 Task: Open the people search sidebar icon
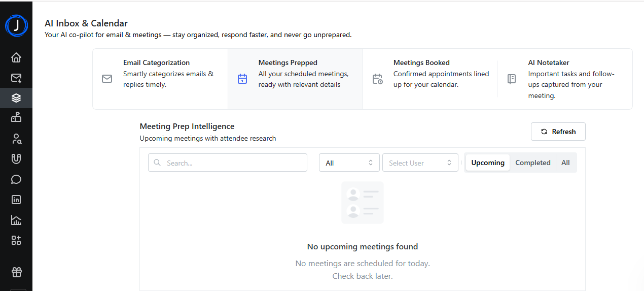(16, 139)
